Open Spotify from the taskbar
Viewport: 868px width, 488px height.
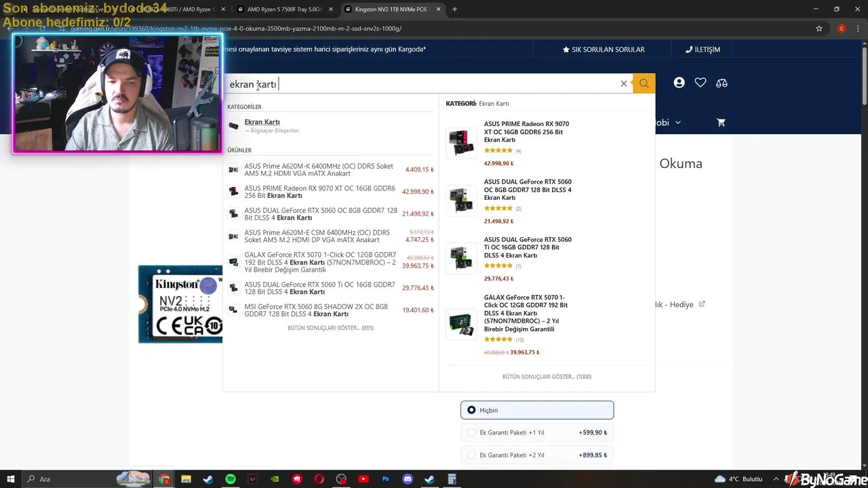click(231, 479)
